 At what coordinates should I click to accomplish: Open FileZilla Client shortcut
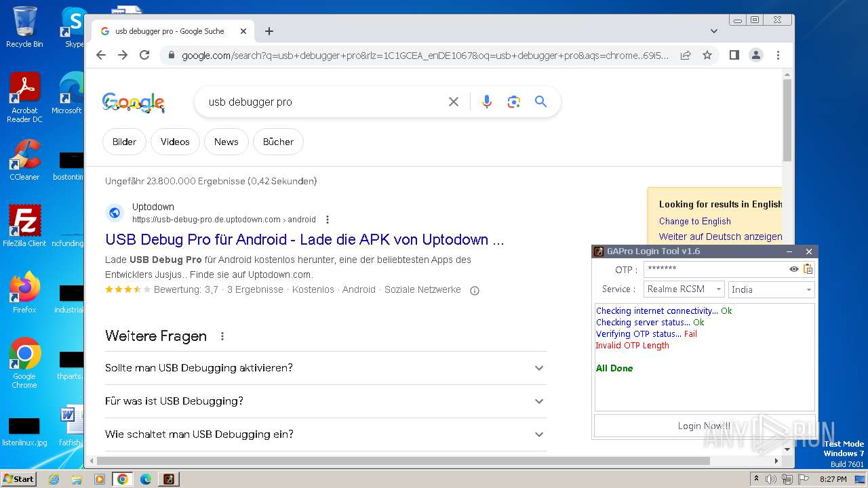(x=24, y=226)
